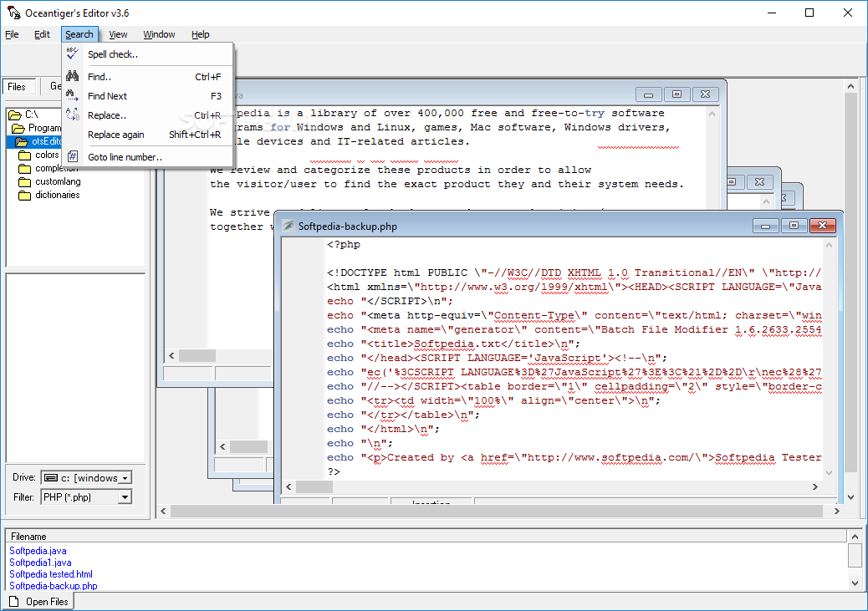
Task: Click the php window horizontal scrollbar thumb
Action: click(x=314, y=487)
